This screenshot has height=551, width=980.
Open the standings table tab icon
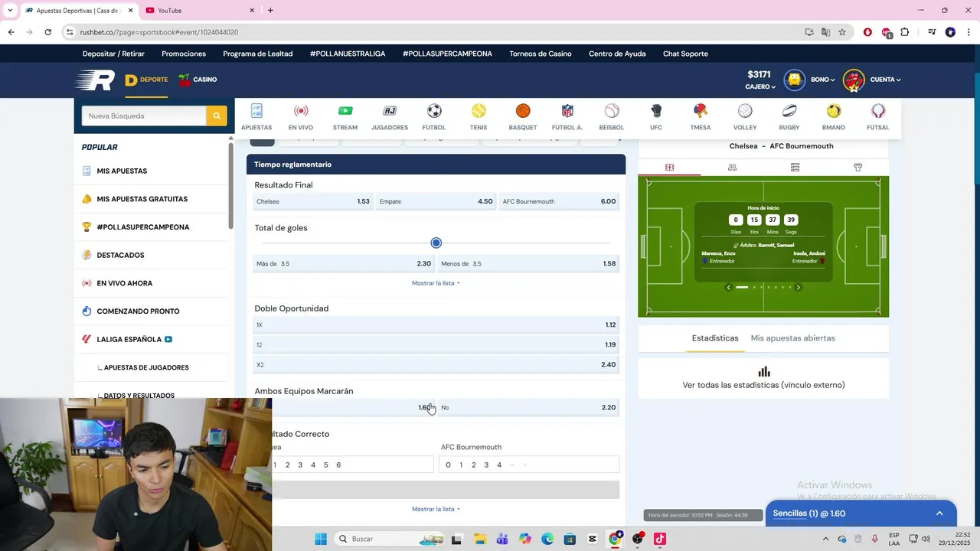[795, 167]
